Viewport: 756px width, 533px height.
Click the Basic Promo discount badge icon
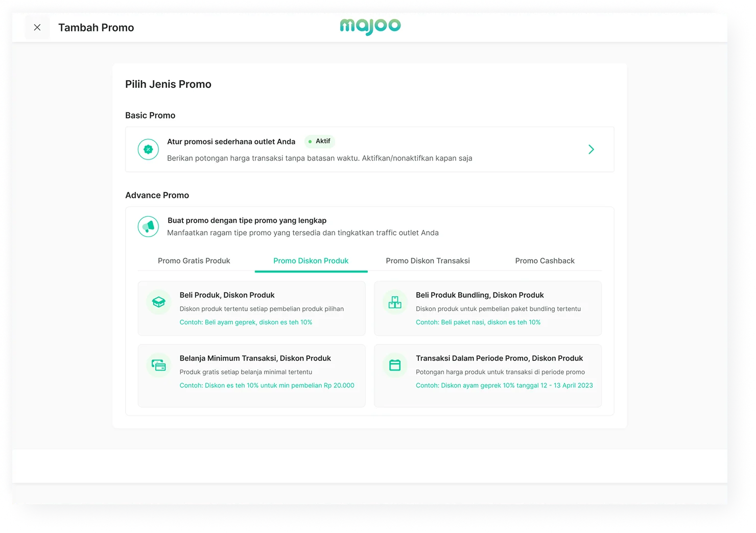(x=148, y=149)
